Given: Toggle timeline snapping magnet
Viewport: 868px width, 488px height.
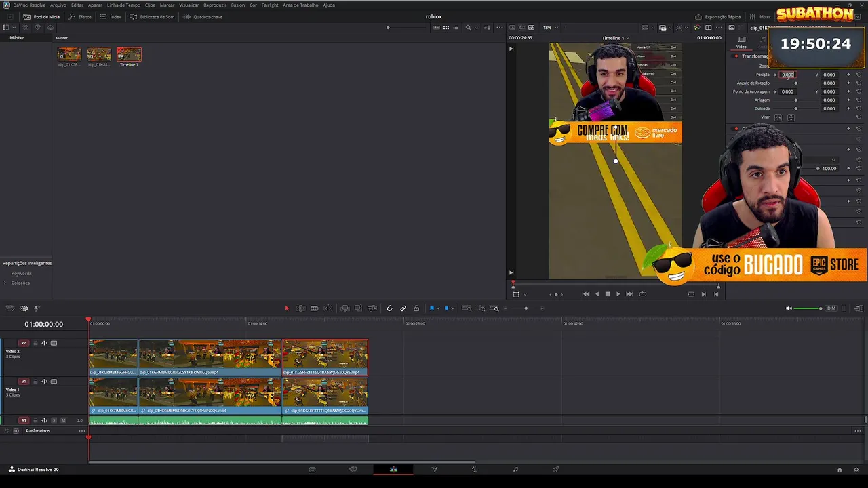Looking at the screenshot, I should coord(389,308).
